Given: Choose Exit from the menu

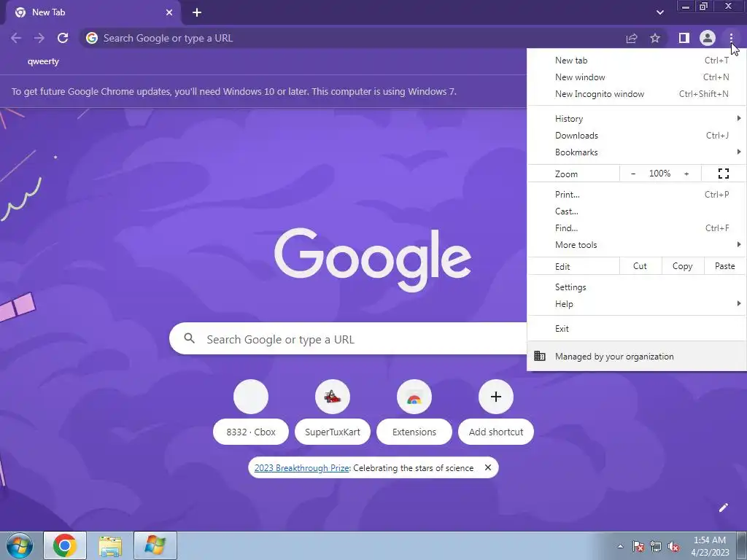Looking at the screenshot, I should pyautogui.click(x=636, y=329).
